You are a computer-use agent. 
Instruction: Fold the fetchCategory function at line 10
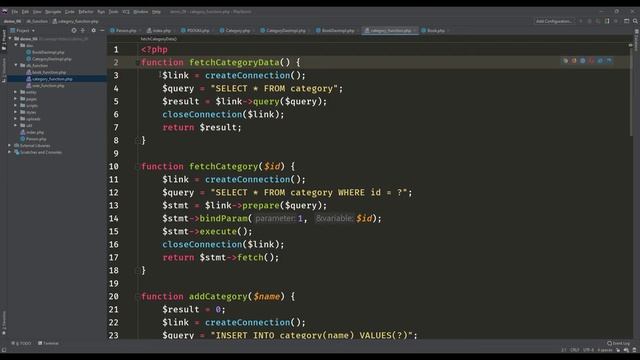138,167
